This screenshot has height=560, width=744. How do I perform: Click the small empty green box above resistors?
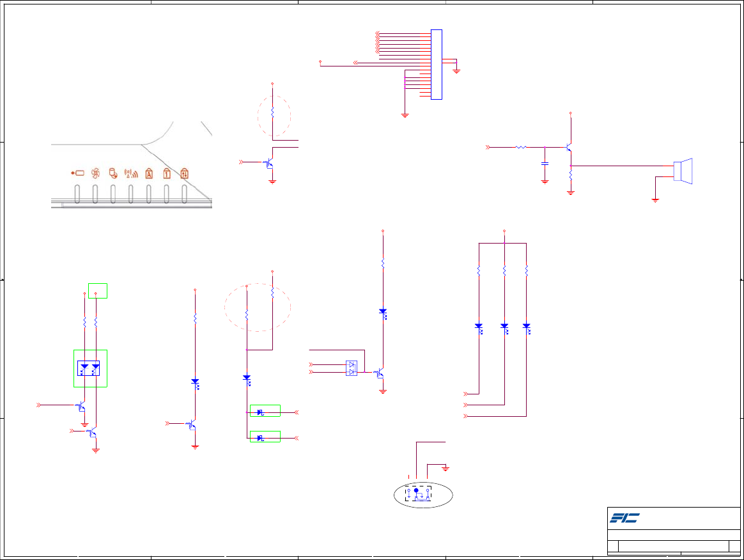pyautogui.click(x=98, y=291)
